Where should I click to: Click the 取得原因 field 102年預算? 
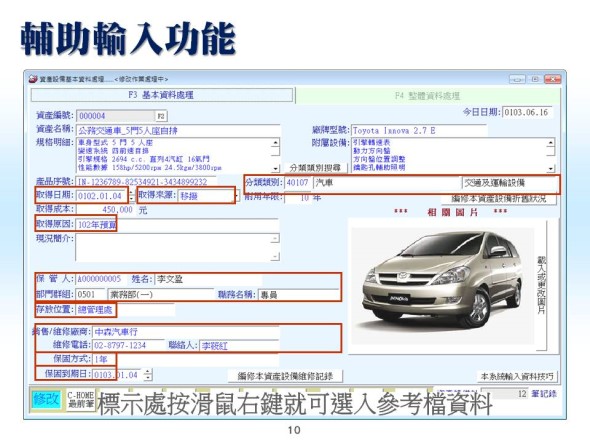pos(177,225)
